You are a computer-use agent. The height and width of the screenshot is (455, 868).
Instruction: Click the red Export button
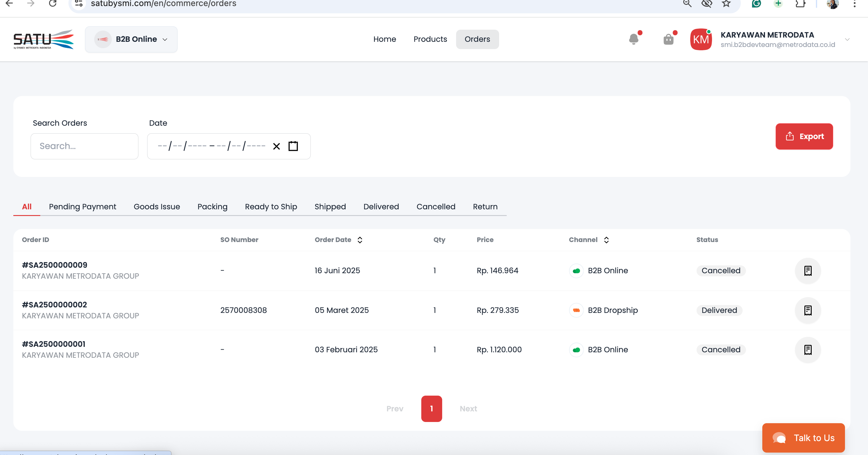[x=804, y=136]
